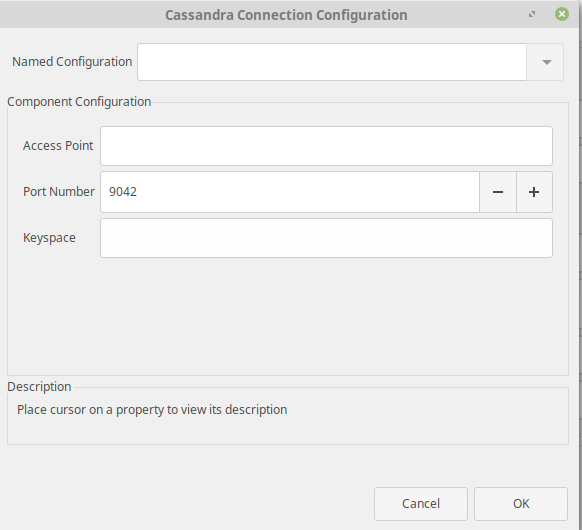Click the Component Configuration group heading
582x530 pixels.
79,102
